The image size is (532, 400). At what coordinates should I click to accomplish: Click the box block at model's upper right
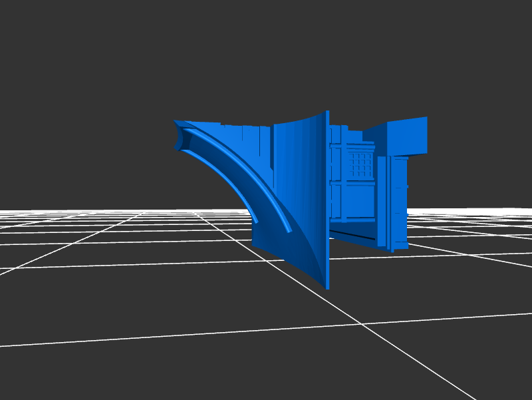click(406, 136)
